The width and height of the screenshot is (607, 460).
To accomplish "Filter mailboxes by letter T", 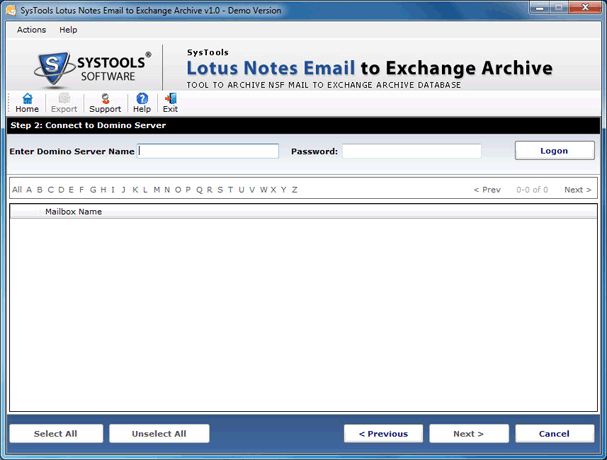I will (230, 190).
